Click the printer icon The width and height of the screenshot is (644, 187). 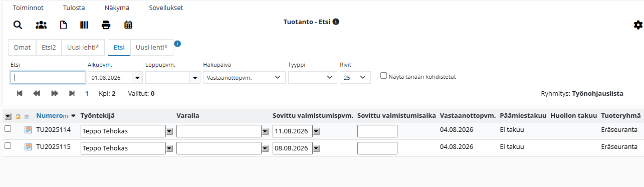pyautogui.click(x=106, y=25)
